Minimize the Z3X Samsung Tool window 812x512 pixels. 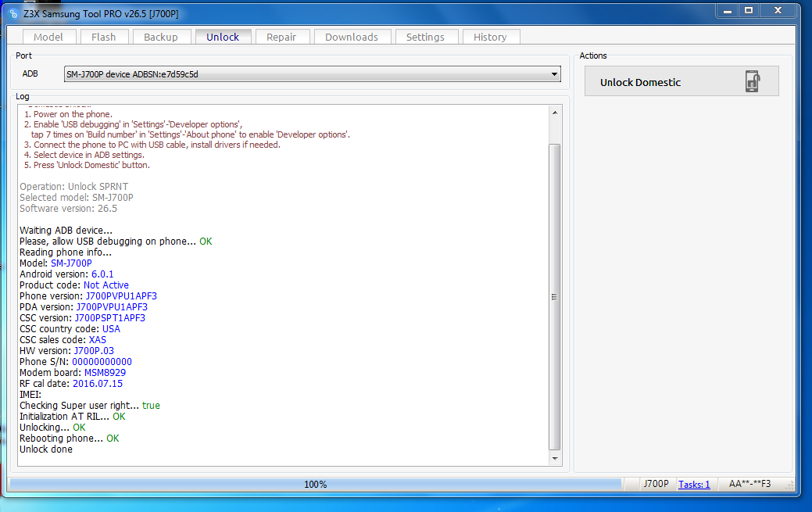[x=728, y=11]
